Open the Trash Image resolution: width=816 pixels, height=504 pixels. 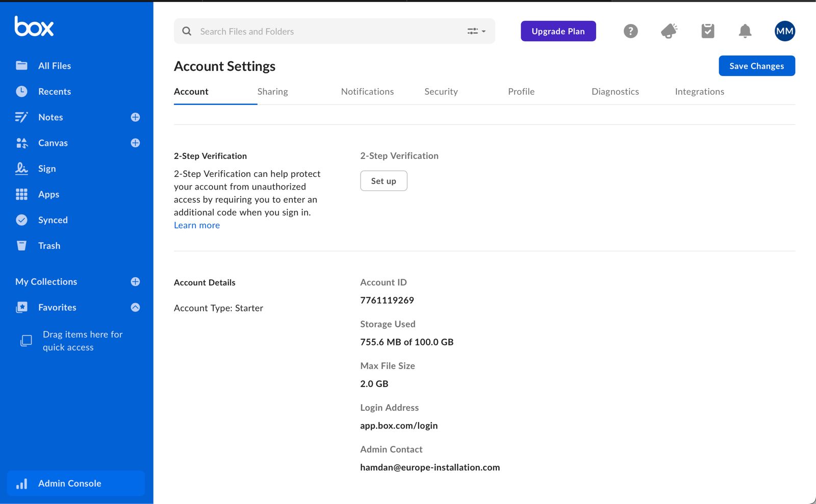(x=49, y=245)
